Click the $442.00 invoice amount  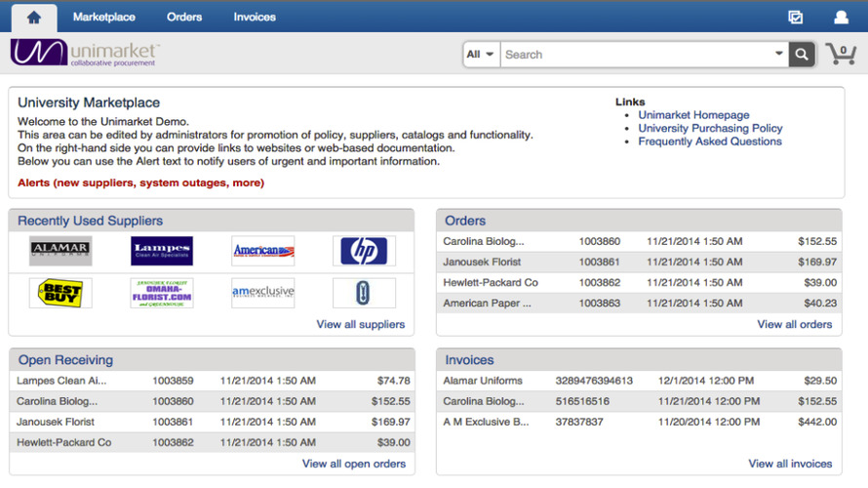tap(817, 422)
